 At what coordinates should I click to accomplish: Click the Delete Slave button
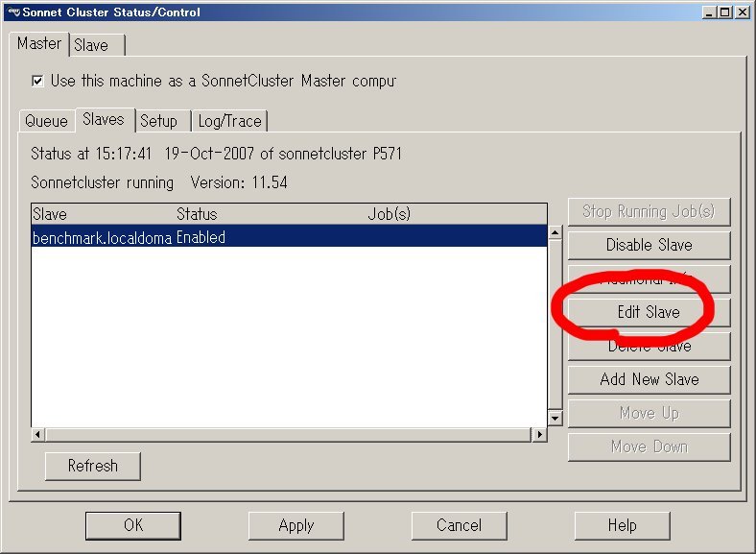click(649, 346)
